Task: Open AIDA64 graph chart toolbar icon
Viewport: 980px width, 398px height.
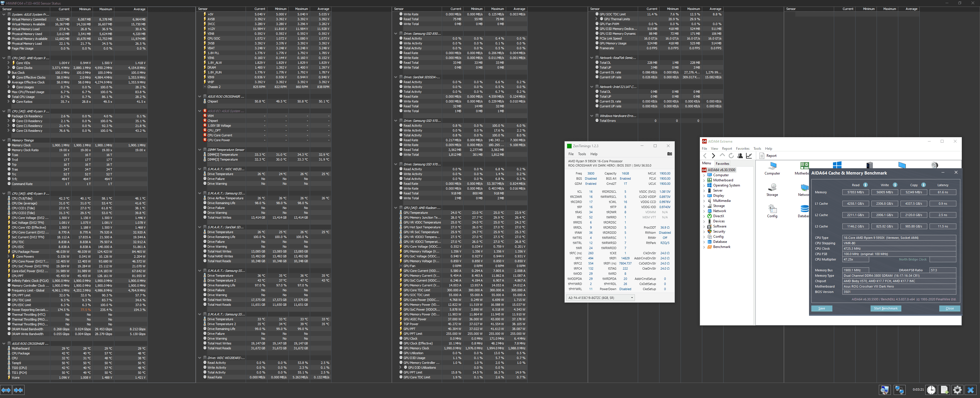Action: [749, 155]
